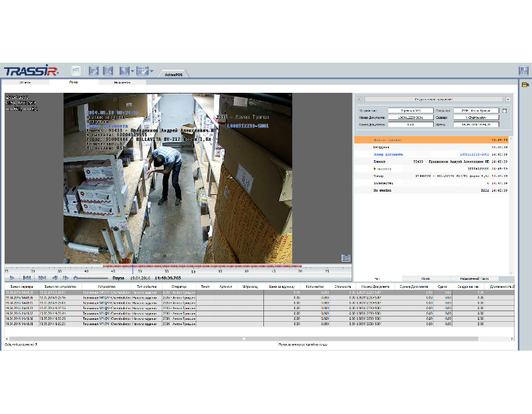This screenshot has width=532, height=414.
Task: Switch to Чек tab in receipt panel
Action: [378, 278]
